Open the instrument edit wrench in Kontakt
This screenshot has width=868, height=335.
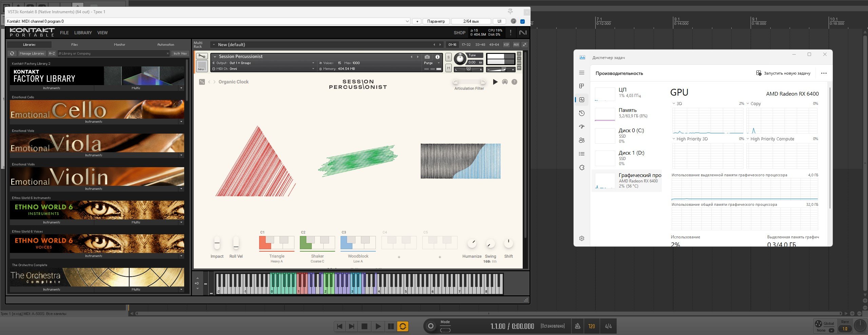click(x=201, y=56)
